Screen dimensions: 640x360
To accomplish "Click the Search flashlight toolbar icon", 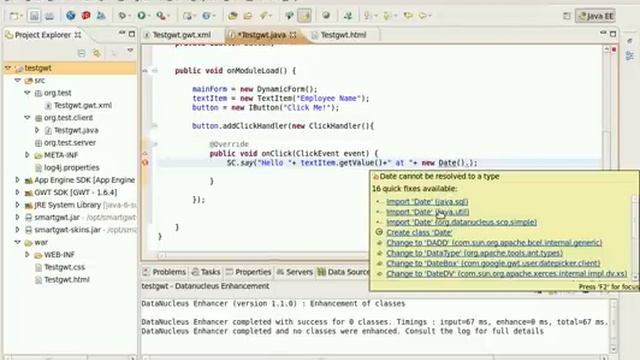I will pos(264,16).
